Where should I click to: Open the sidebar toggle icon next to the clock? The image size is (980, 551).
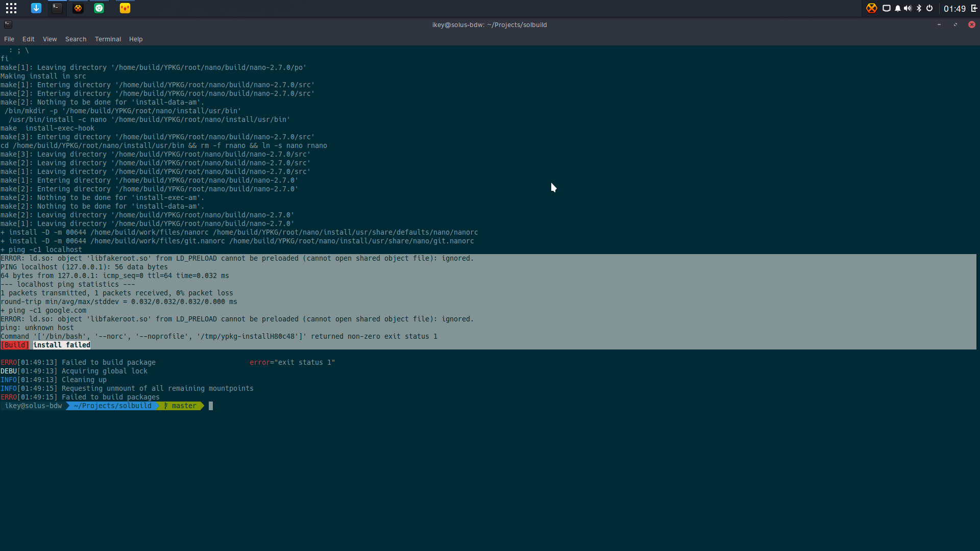(x=974, y=8)
